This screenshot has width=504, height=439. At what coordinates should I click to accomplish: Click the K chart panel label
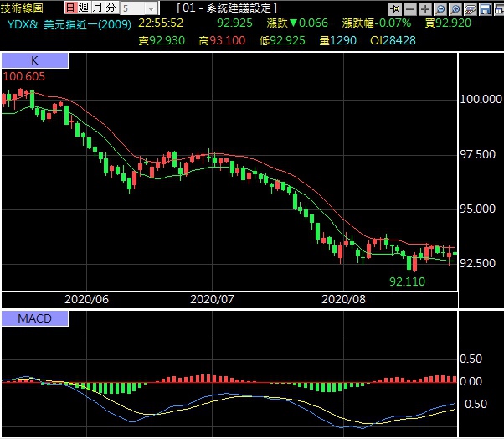[34, 60]
